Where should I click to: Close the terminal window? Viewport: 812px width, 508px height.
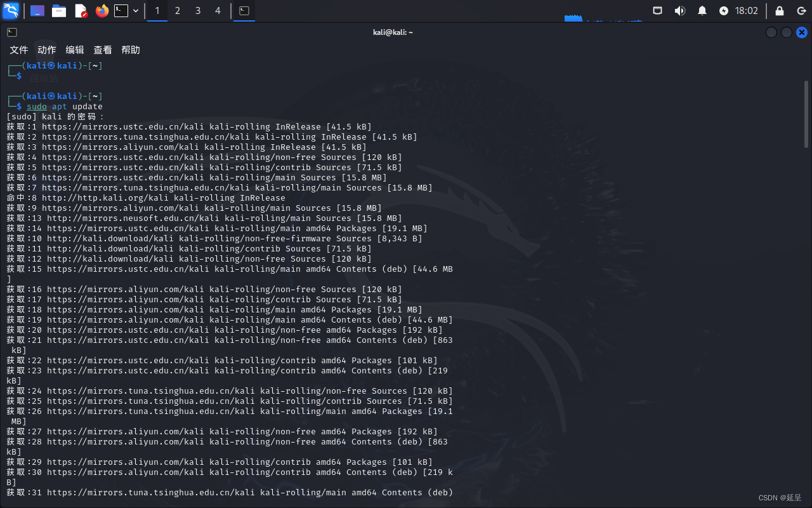(x=802, y=32)
